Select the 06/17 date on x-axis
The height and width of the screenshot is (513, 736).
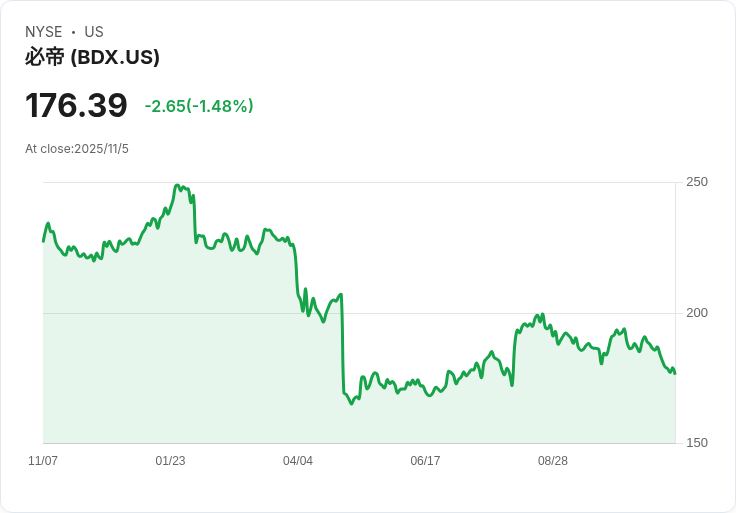(425, 461)
